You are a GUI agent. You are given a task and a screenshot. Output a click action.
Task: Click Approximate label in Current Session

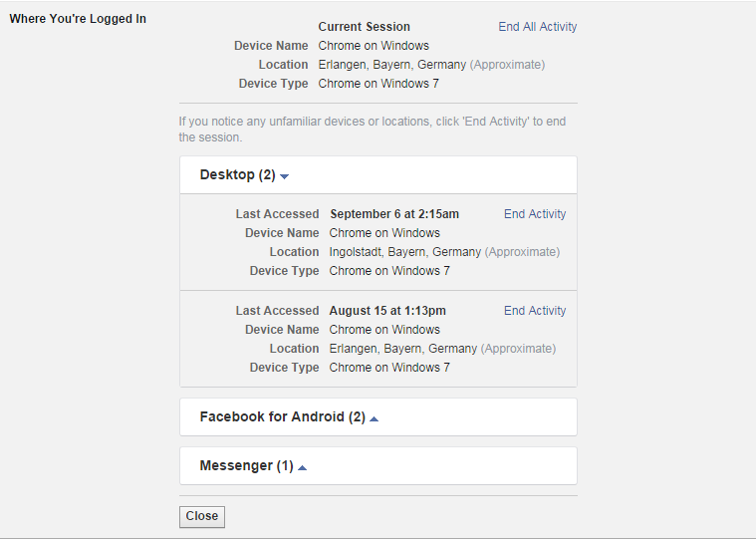tap(507, 65)
